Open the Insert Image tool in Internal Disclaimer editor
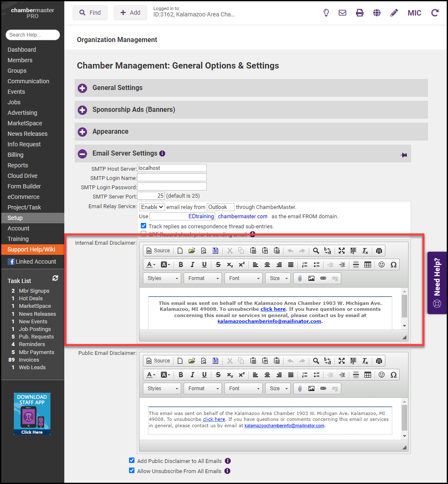This screenshot has height=484, width=448. pos(311,278)
